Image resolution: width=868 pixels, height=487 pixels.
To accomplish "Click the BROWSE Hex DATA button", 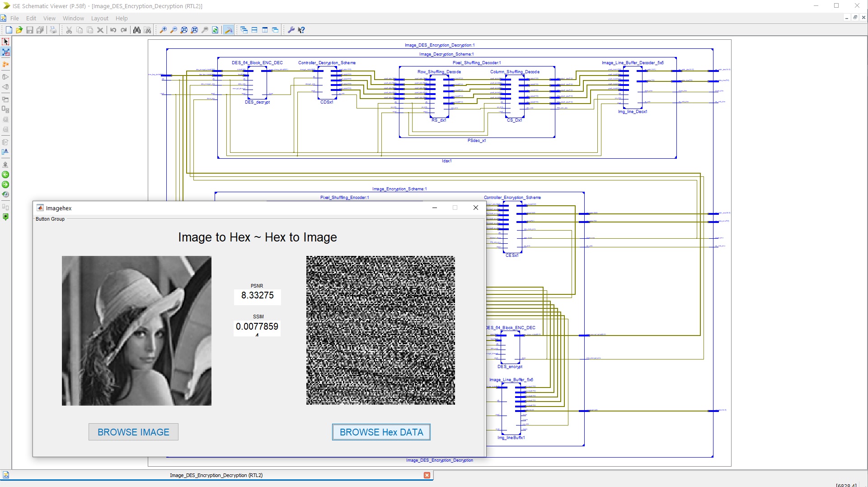I will (x=381, y=432).
